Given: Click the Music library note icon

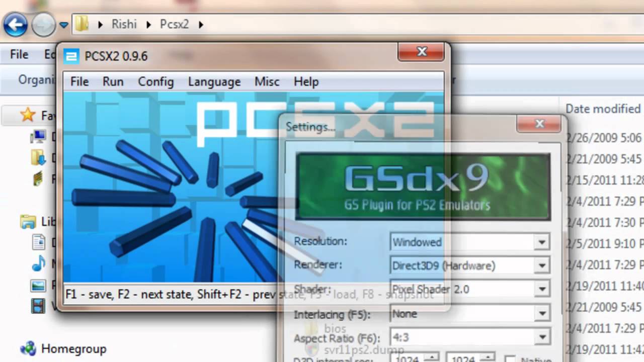Looking at the screenshot, I should click(39, 264).
